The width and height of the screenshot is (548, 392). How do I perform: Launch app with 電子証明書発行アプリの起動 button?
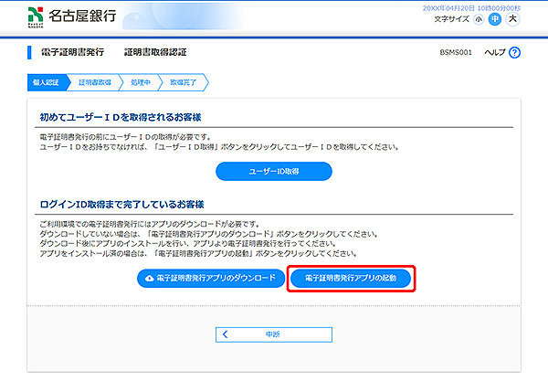point(352,277)
